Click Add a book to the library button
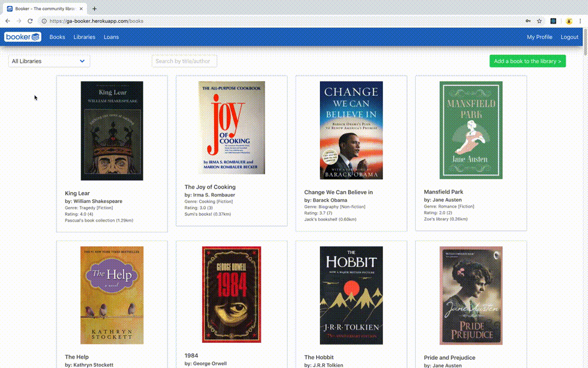 click(527, 61)
